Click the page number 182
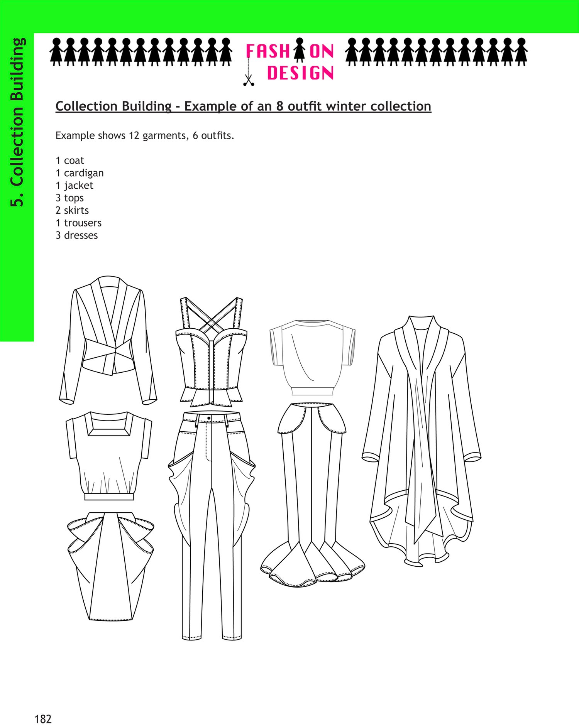The image size is (579, 728). coord(43,719)
